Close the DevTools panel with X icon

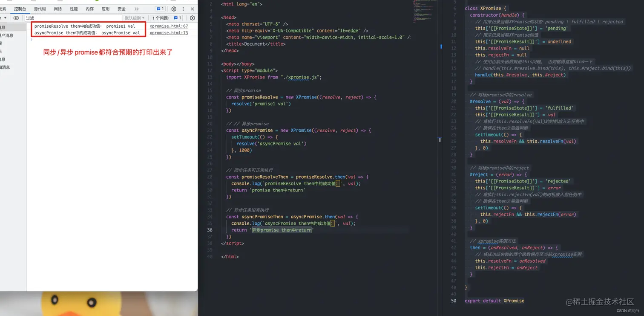[x=193, y=9]
